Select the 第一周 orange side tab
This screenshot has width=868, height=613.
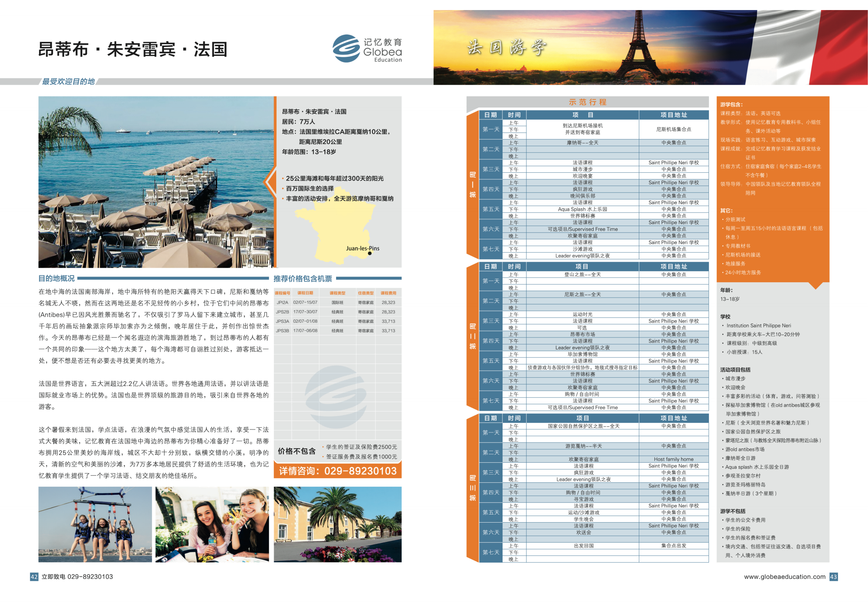473,185
